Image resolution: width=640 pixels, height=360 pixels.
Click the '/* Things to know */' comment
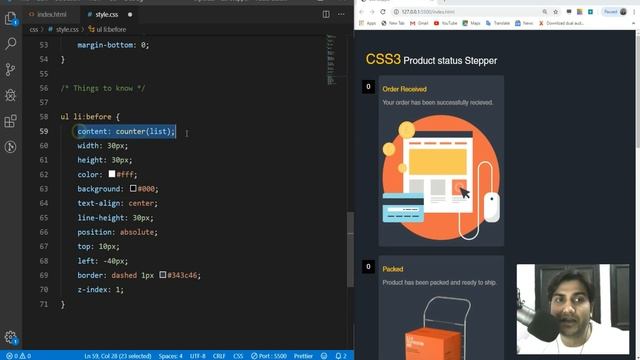coord(102,88)
